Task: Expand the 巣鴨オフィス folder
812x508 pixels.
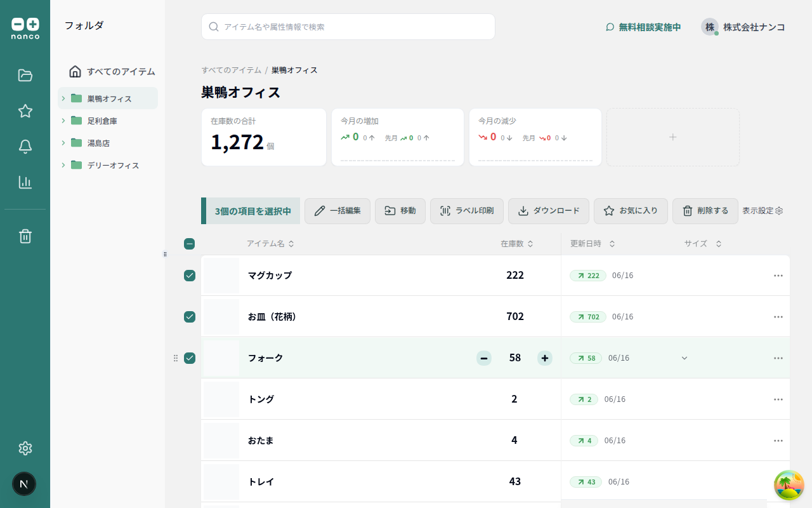Action: tap(62, 98)
